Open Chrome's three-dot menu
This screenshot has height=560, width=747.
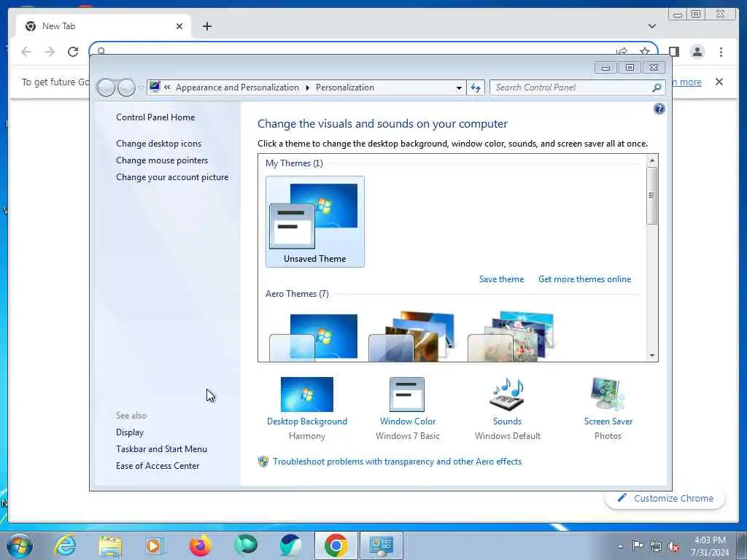pos(721,52)
